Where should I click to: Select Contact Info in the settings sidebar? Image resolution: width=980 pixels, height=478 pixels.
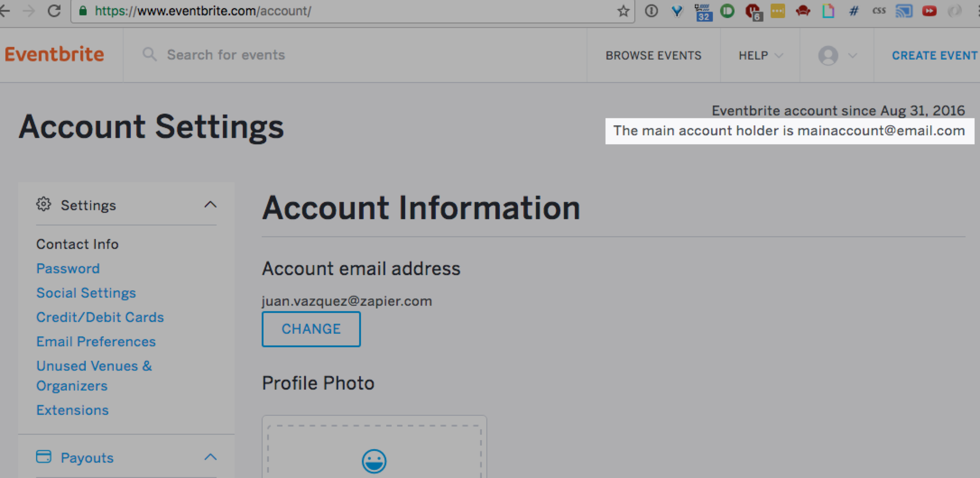[77, 244]
